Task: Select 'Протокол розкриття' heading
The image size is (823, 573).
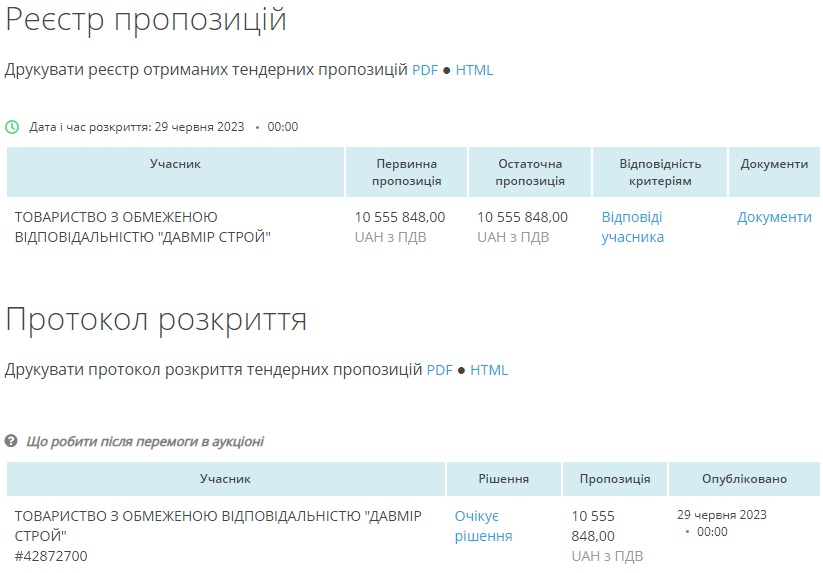Action: tap(156, 320)
